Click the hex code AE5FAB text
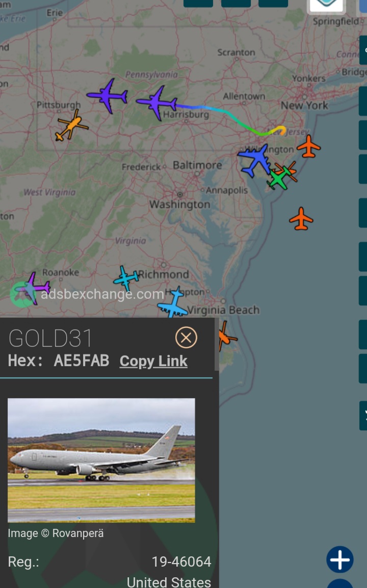This screenshot has width=367, height=588. tap(82, 361)
